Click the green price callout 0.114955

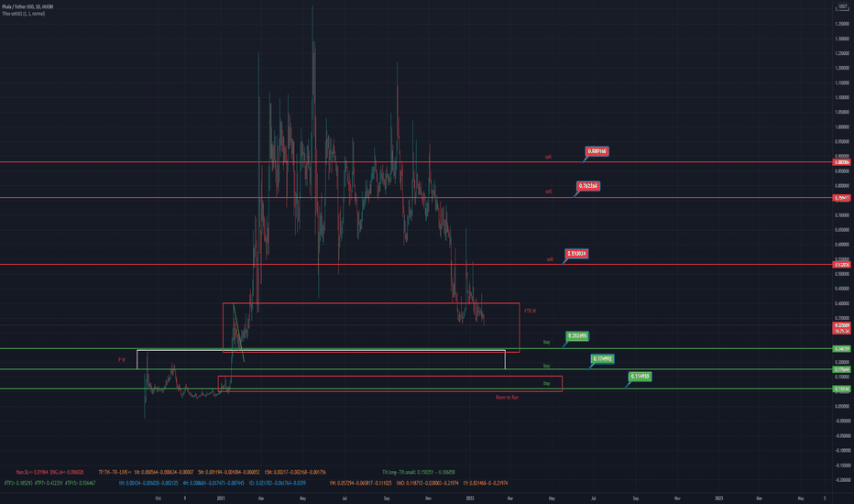(x=640, y=377)
